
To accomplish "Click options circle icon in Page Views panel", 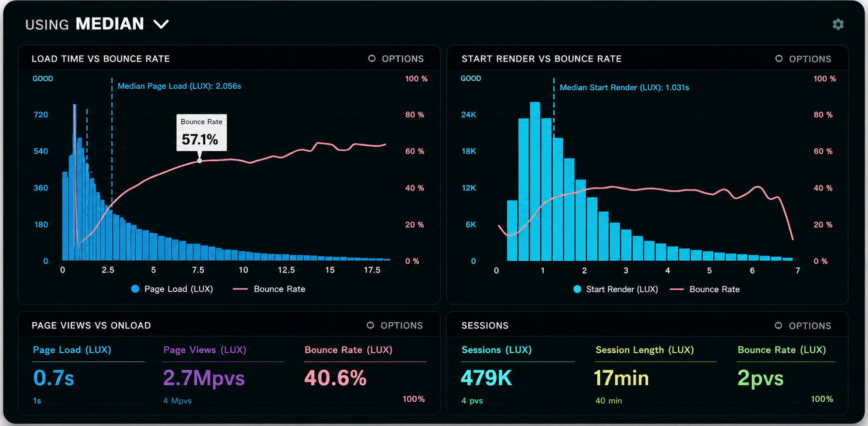I will 370,325.
